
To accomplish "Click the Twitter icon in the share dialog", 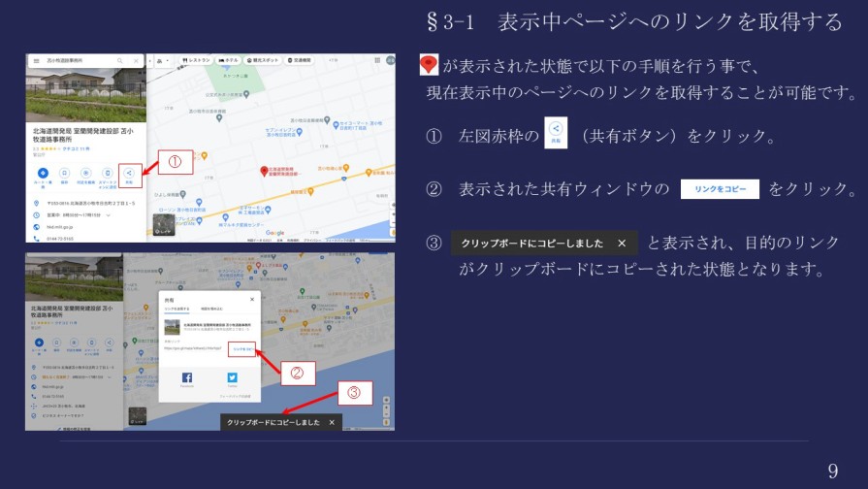I will 233,377.
